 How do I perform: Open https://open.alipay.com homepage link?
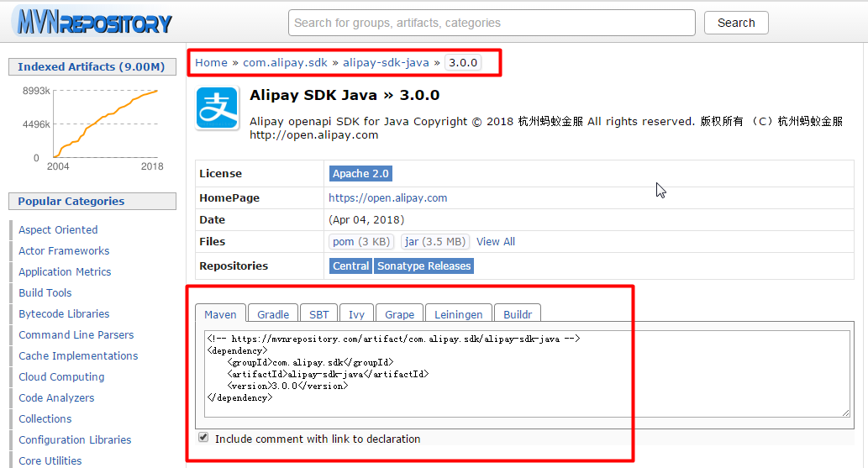click(x=387, y=197)
